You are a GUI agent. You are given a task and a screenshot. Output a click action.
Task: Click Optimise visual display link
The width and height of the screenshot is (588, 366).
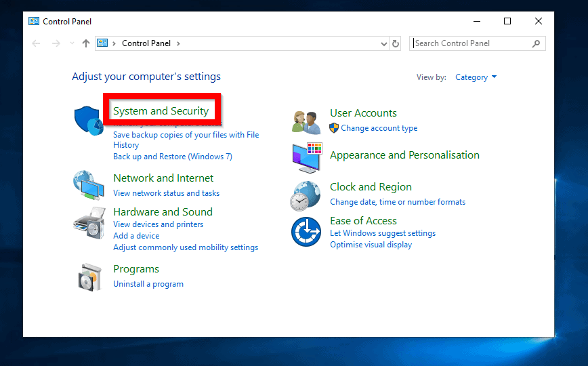371,245
